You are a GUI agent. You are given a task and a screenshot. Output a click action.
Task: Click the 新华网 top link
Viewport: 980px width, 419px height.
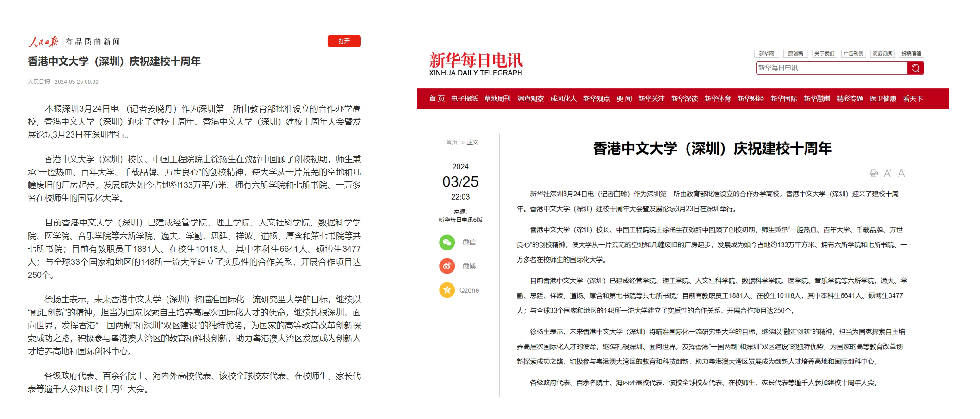tap(766, 54)
